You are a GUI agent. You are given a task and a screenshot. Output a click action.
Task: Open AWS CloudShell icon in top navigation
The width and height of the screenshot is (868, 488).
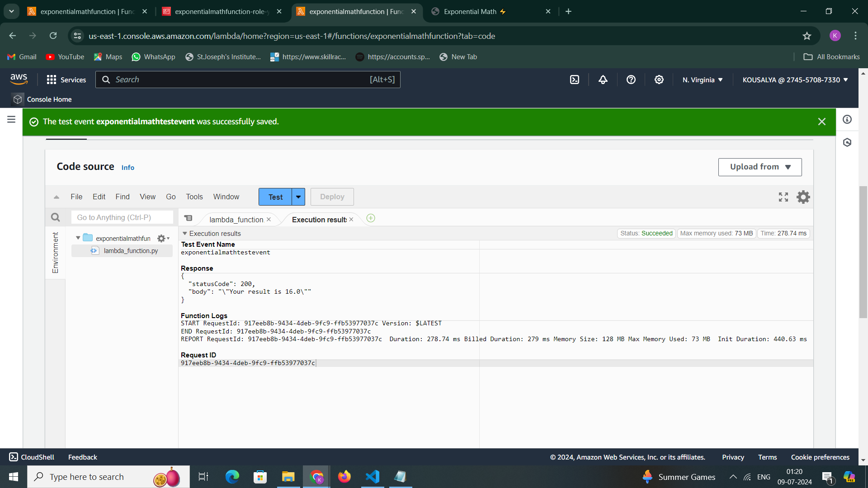pos(575,80)
